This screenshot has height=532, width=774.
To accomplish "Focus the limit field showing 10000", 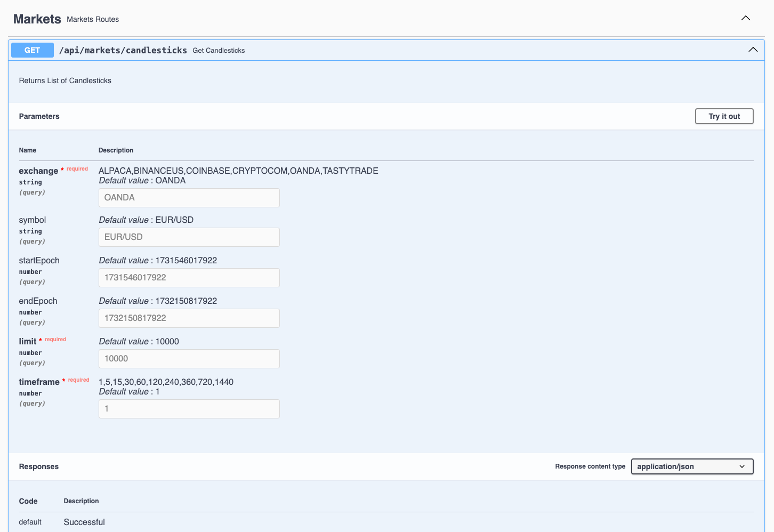I will pyautogui.click(x=189, y=359).
